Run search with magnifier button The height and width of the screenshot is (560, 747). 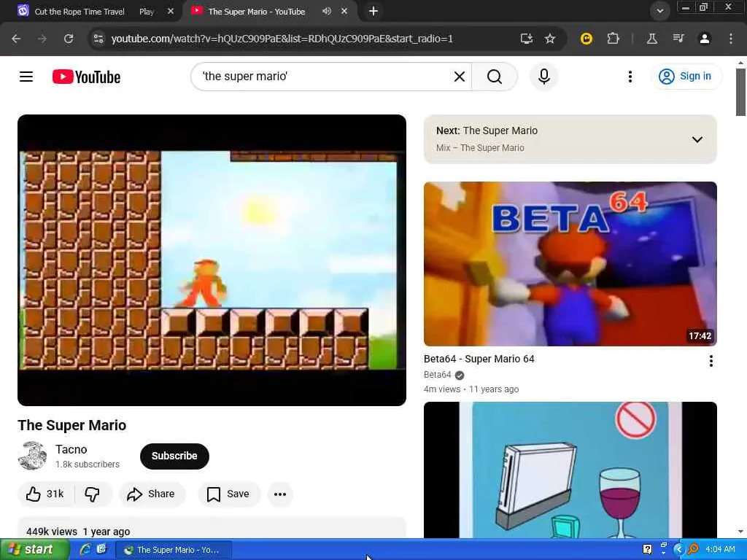point(495,76)
